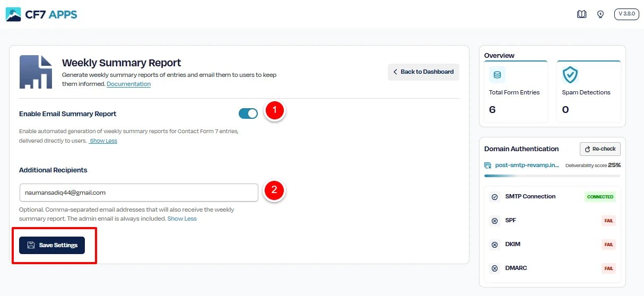Screen dimensions: 644x296
Task: Click the Total Form Entries count 6
Action: coord(492,110)
